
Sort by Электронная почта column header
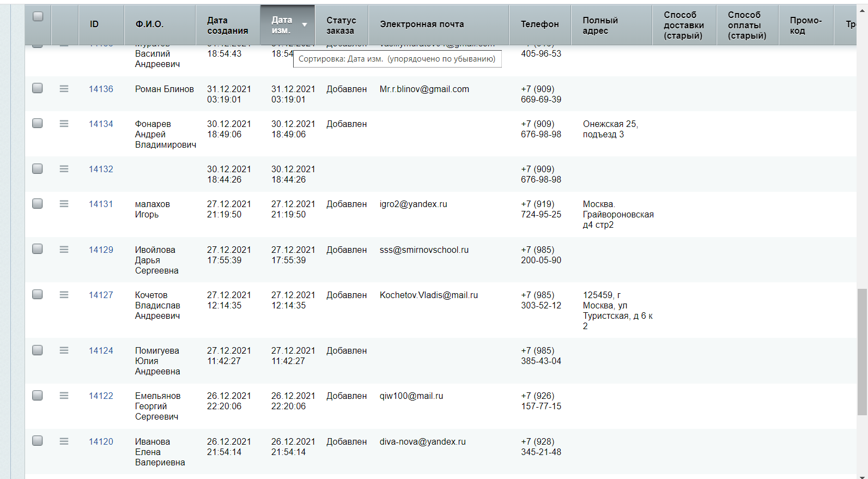422,24
